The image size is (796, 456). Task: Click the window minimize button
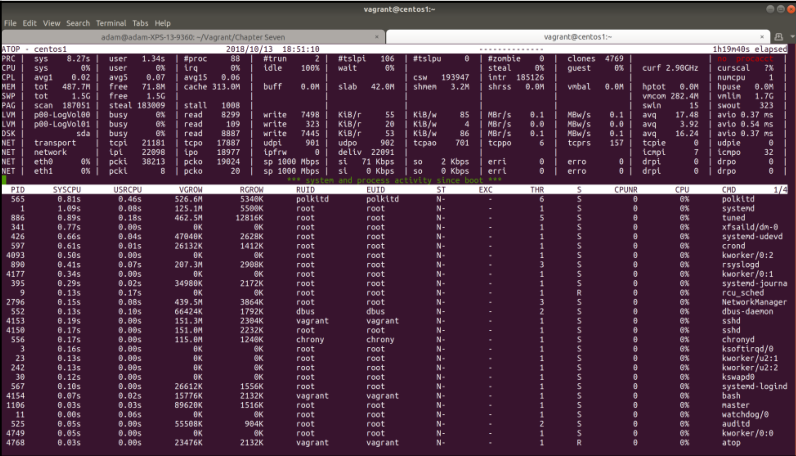coord(770,9)
